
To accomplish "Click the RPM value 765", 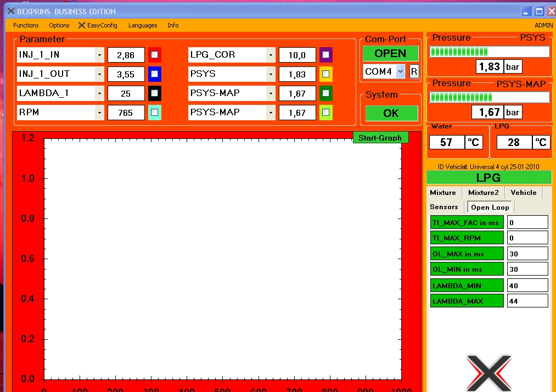I will 126,113.
